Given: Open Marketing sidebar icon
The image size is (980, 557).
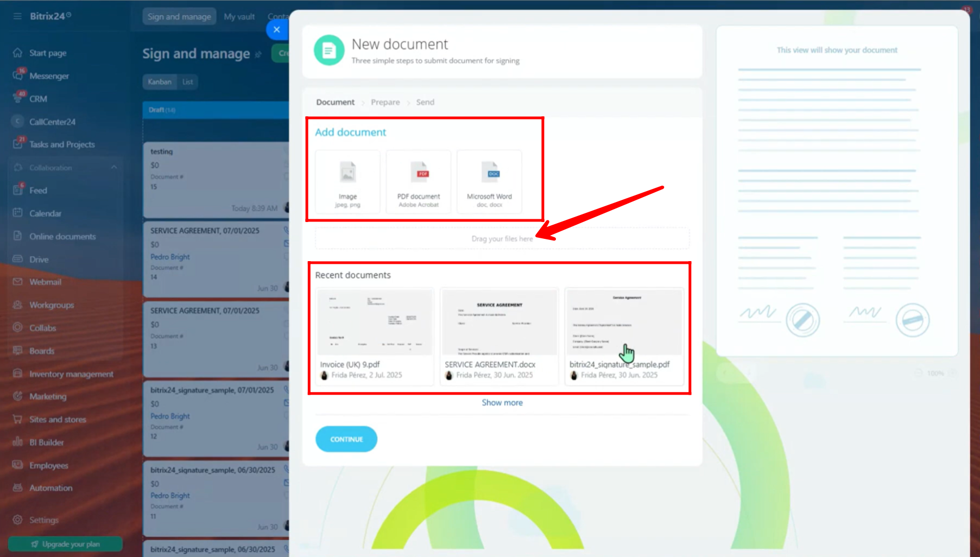Looking at the screenshot, I should click(x=18, y=396).
